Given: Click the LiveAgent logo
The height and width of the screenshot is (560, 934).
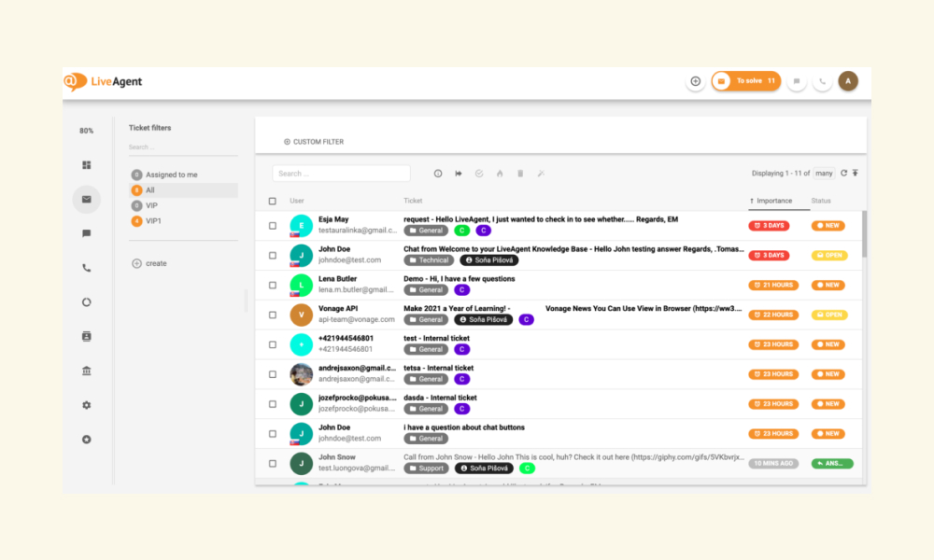Looking at the screenshot, I should (103, 81).
